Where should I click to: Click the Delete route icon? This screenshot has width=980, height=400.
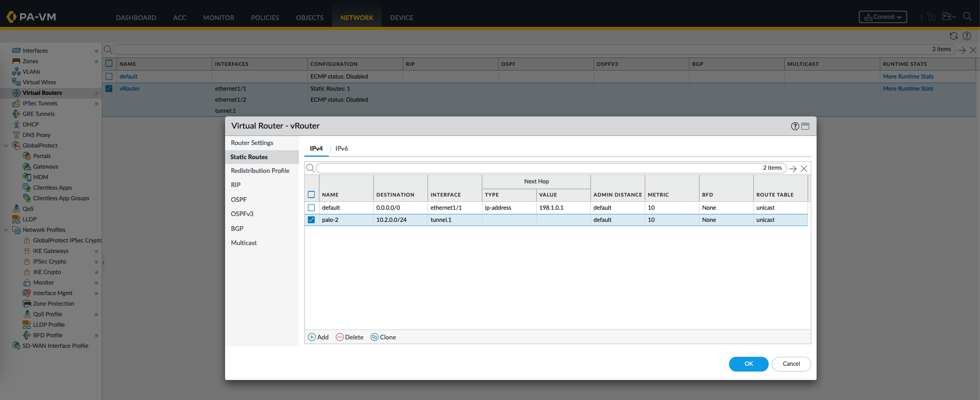[x=339, y=337]
